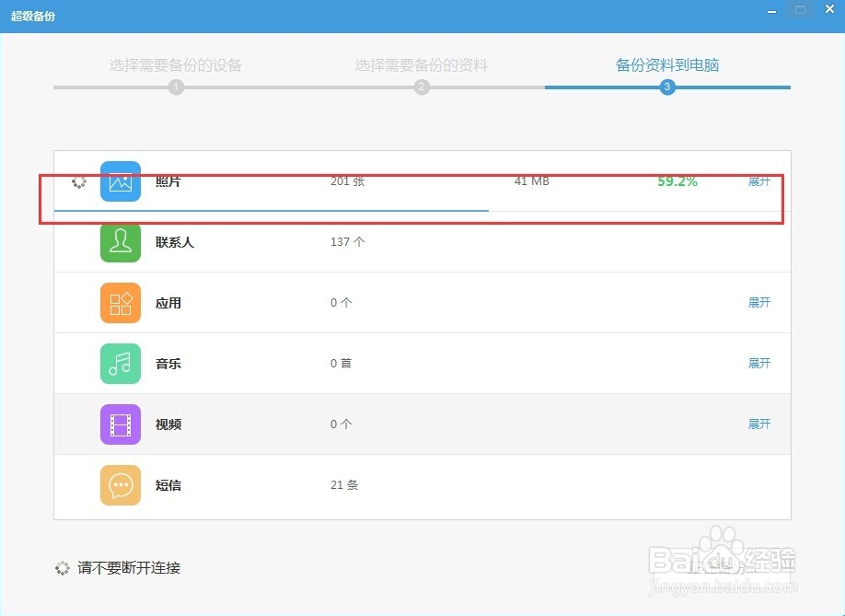
Task: Expand the 应用 row via 展开
Action: pyautogui.click(x=759, y=302)
